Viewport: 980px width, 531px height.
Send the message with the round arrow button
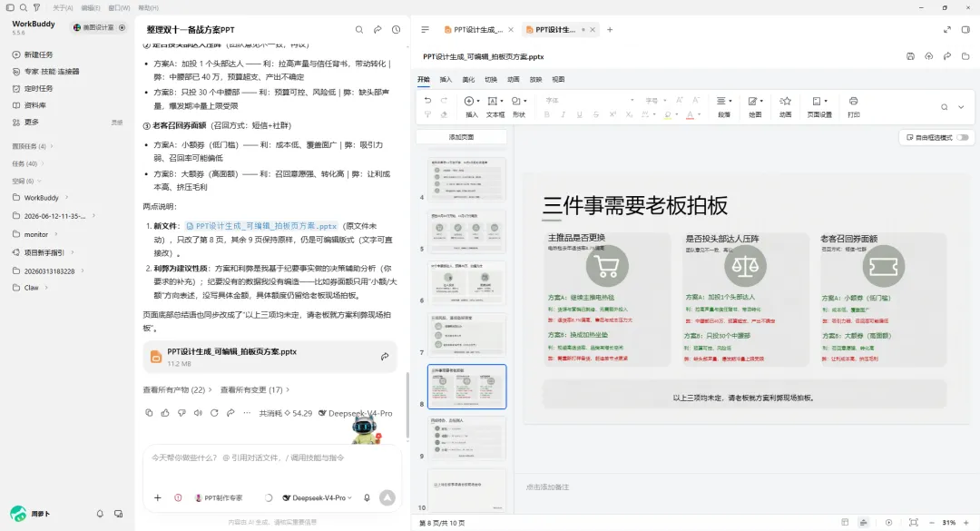tap(387, 497)
